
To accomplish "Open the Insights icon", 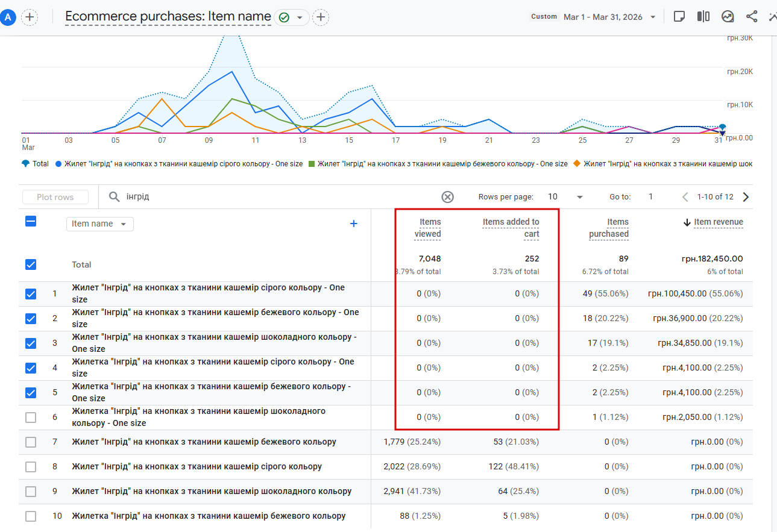I will pyautogui.click(x=728, y=17).
